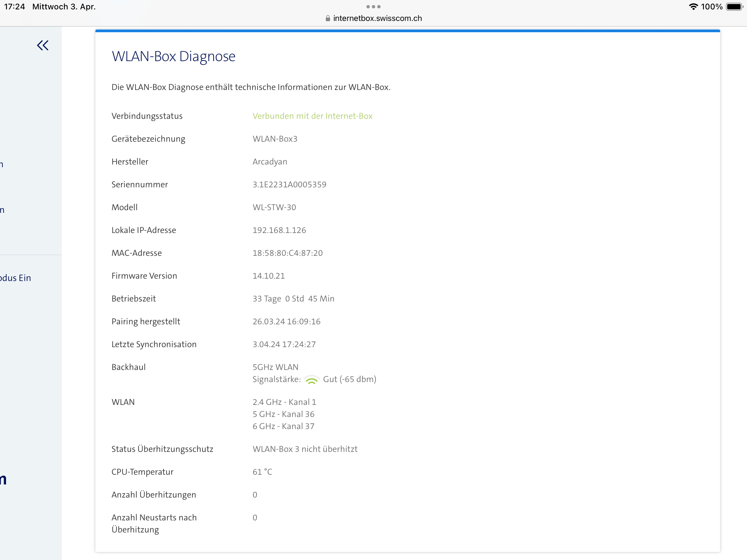Image resolution: width=747 pixels, height=560 pixels.
Task: Click the 'odus Ein' sidebar link
Action: (x=15, y=278)
